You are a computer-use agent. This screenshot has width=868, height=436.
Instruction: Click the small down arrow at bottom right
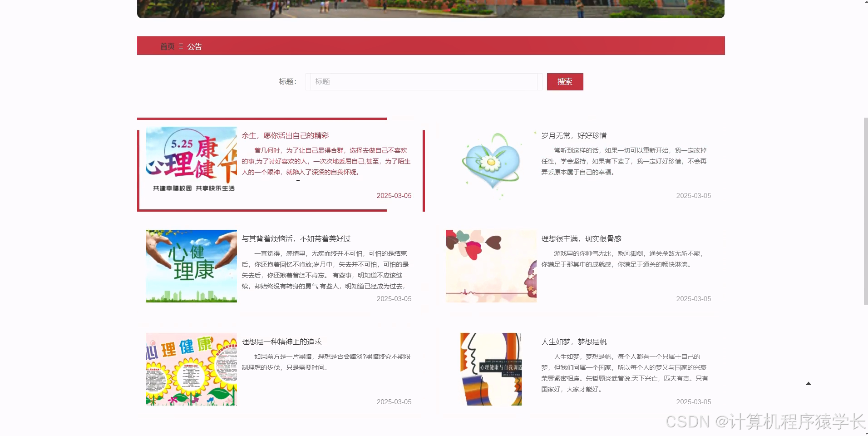[x=809, y=383]
